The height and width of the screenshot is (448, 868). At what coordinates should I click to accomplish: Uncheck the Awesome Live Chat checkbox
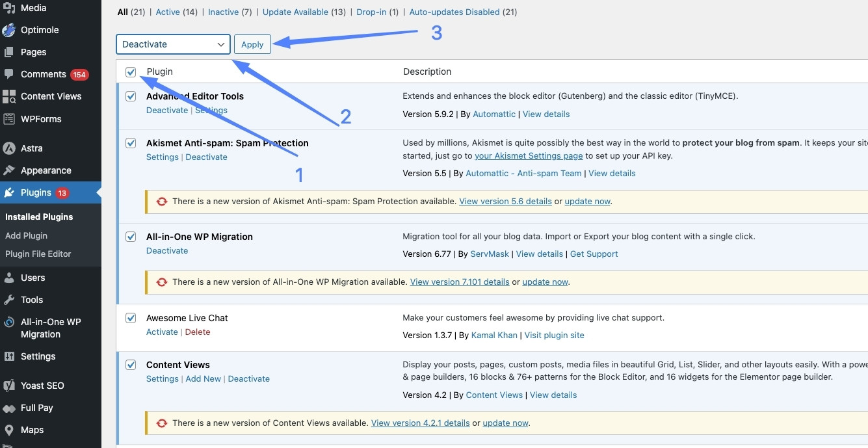pos(131,318)
